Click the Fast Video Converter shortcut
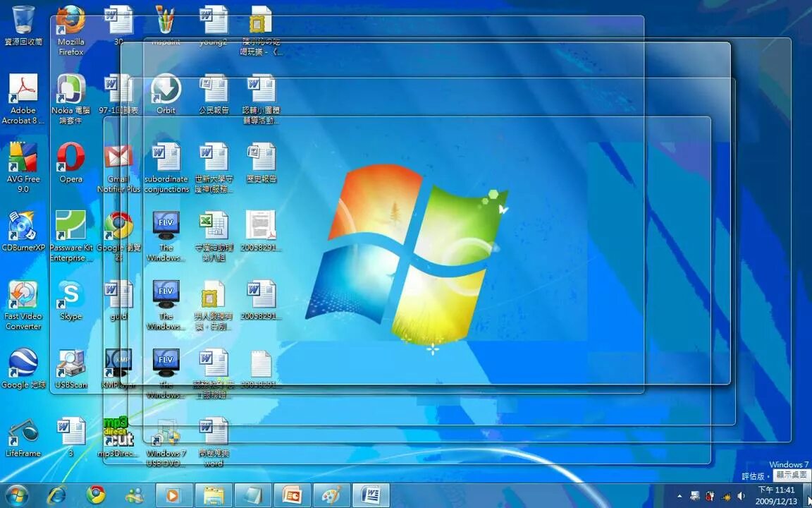The height and width of the screenshot is (508, 812). click(23, 306)
